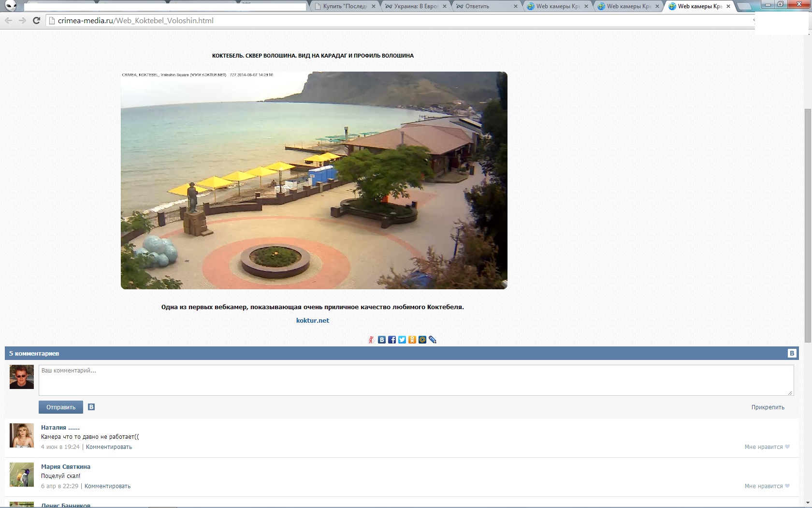Screen dimensions: 812x508
Task: Click the page vertical scrollbar thumb
Action: click(808, 225)
